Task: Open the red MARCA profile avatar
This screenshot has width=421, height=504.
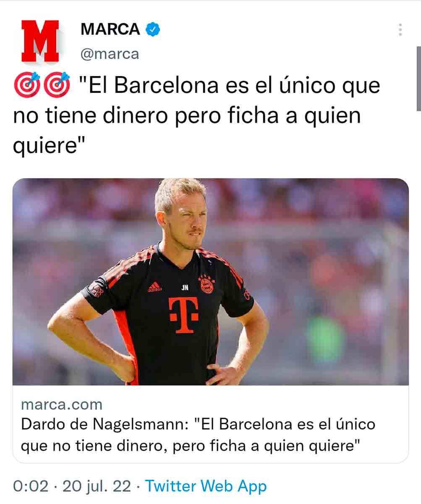Action: point(40,41)
